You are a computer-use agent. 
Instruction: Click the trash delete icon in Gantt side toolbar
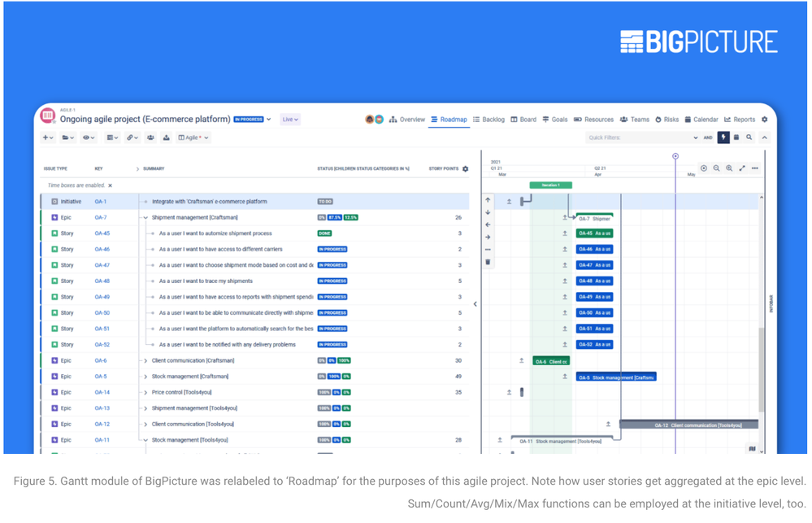(x=488, y=262)
